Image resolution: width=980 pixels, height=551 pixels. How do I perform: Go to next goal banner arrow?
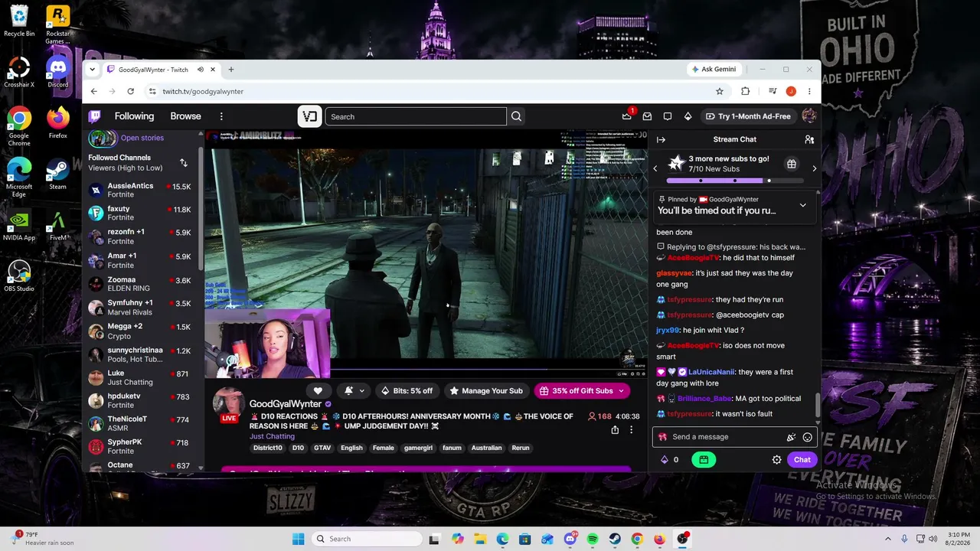pos(814,168)
